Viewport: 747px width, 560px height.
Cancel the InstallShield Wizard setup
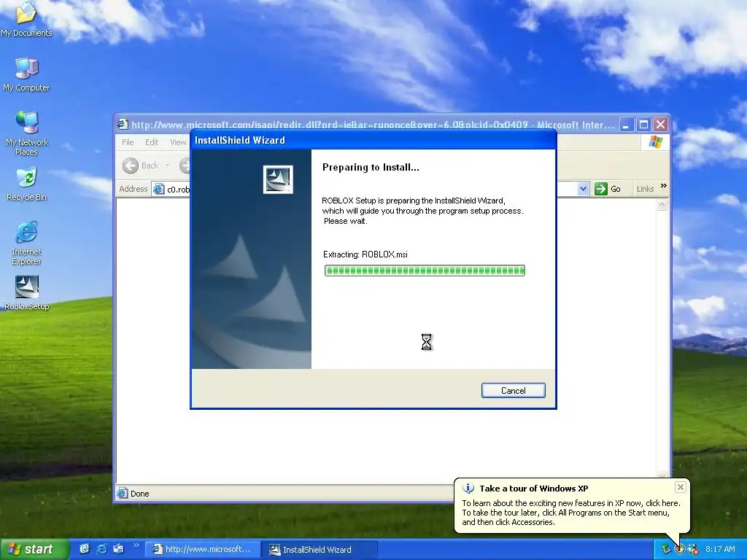pyautogui.click(x=513, y=391)
